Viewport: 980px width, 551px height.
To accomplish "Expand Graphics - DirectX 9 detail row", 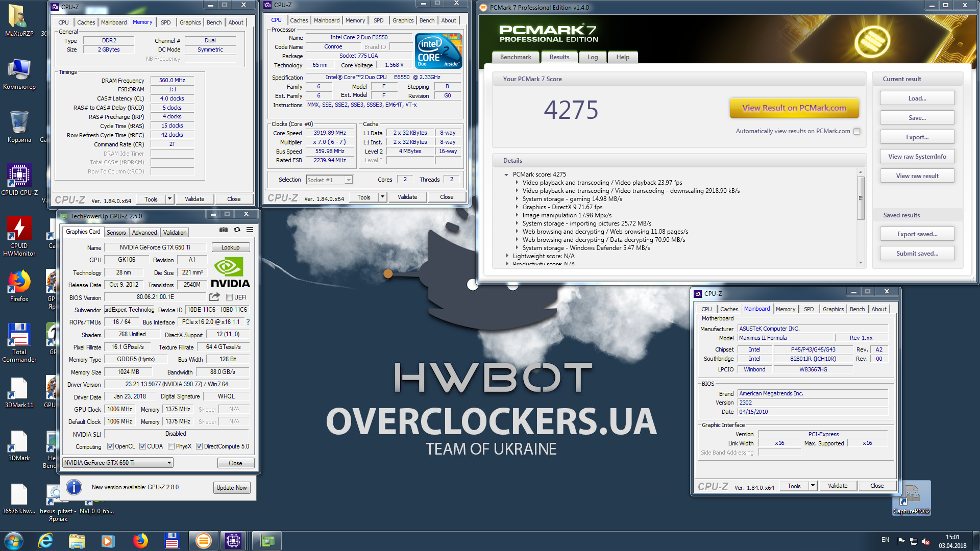I will pos(517,207).
